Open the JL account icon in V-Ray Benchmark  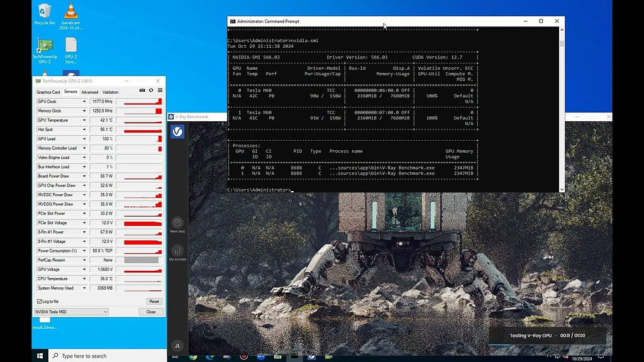177,346
